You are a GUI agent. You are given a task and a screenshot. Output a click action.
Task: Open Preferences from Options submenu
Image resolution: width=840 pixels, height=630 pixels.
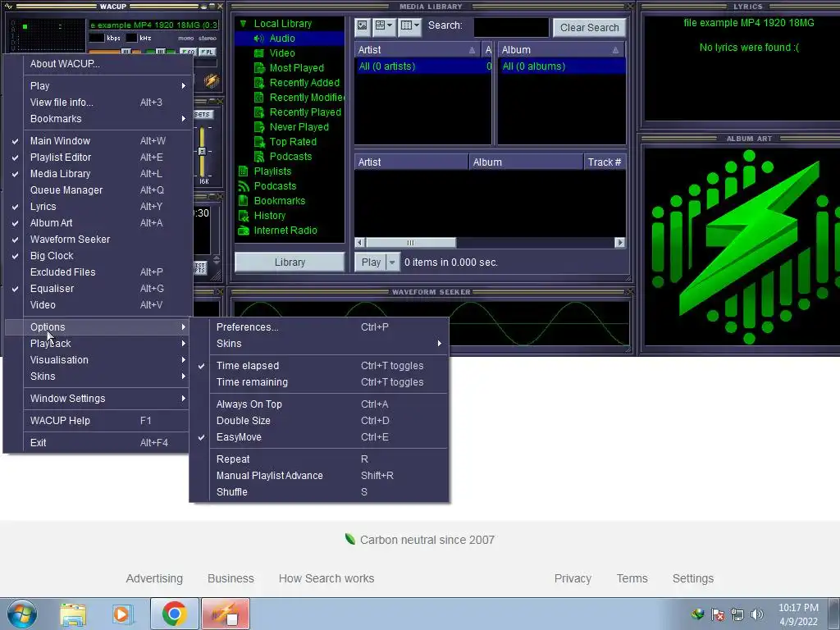pos(319,326)
